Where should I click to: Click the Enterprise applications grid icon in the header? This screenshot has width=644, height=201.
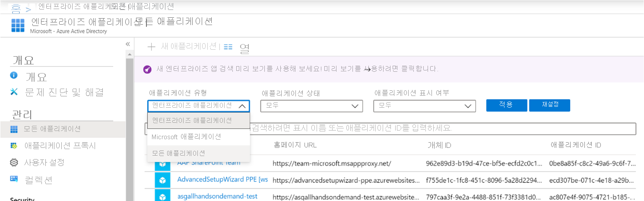coord(18,26)
